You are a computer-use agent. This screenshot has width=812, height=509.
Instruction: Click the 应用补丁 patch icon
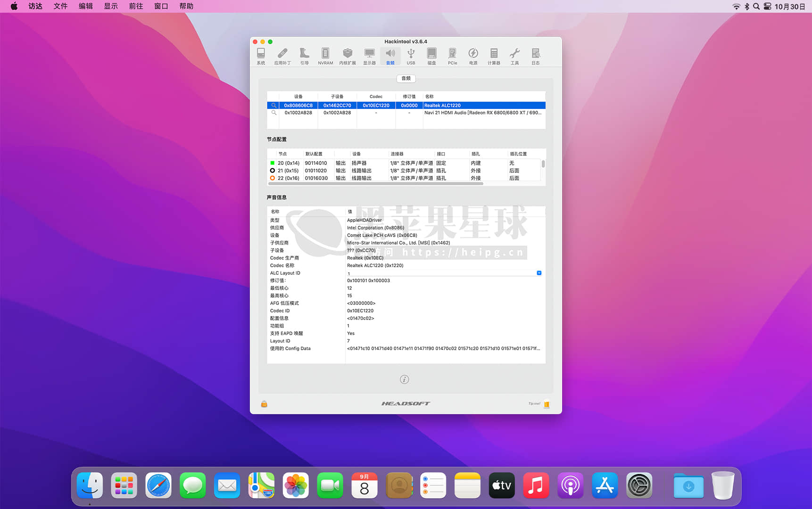click(282, 56)
